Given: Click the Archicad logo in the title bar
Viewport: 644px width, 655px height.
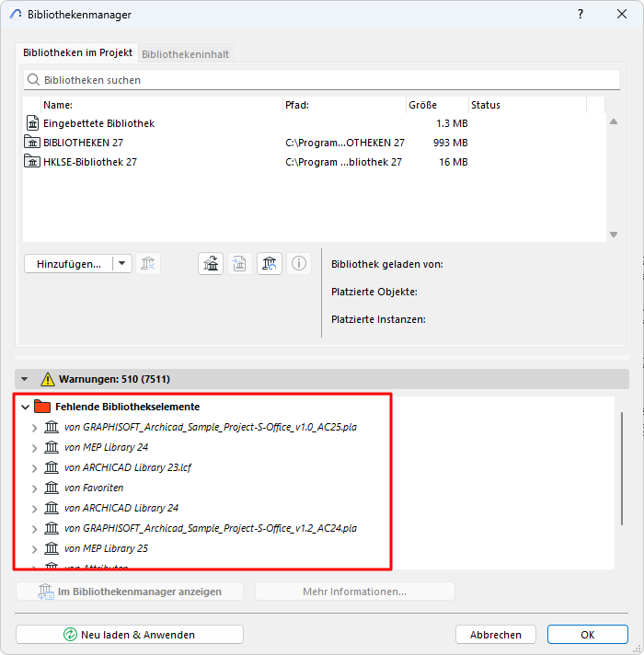Looking at the screenshot, I should [16, 14].
